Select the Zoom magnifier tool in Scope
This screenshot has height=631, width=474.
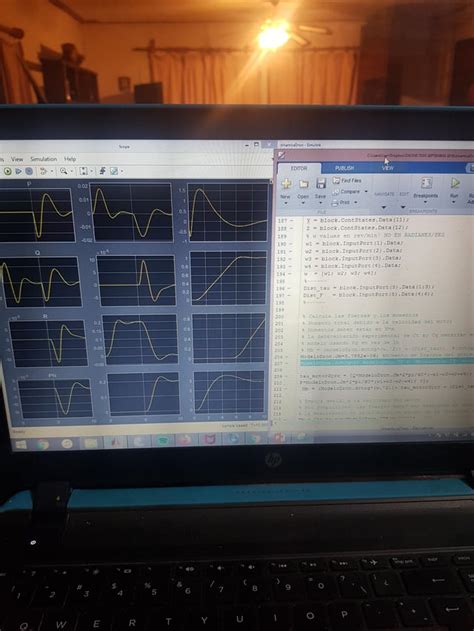coord(64,171)
